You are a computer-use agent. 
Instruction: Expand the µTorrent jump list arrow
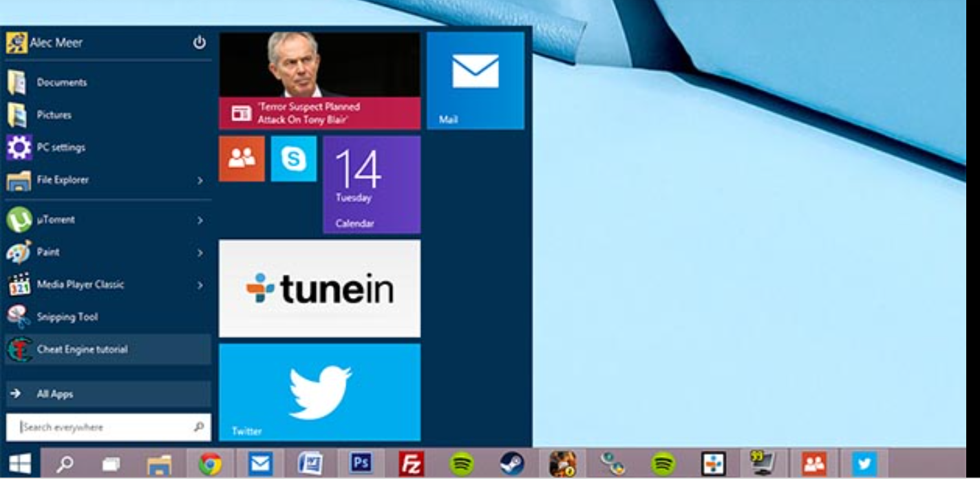pyautogui.click(x=200, y=220)
